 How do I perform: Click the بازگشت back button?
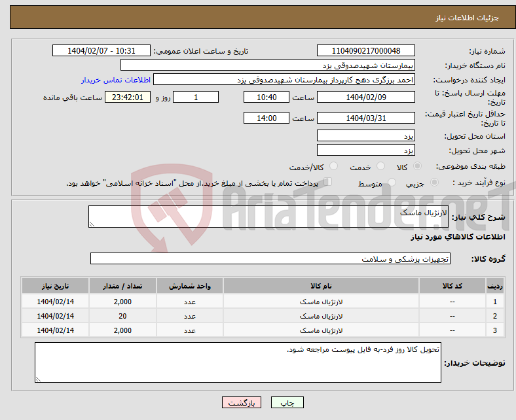pos(242,402)
